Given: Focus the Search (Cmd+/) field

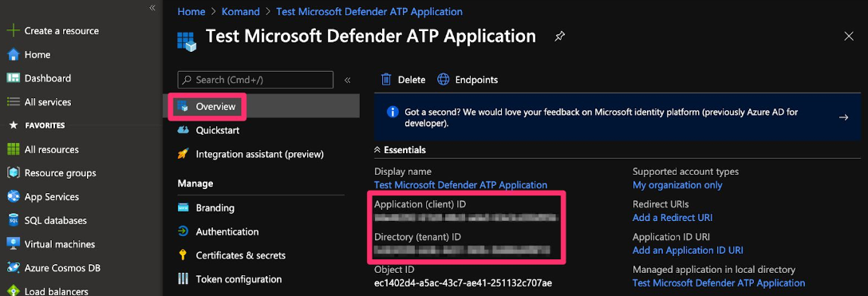Looking at the screenshot, I should [x=255, y=81].
